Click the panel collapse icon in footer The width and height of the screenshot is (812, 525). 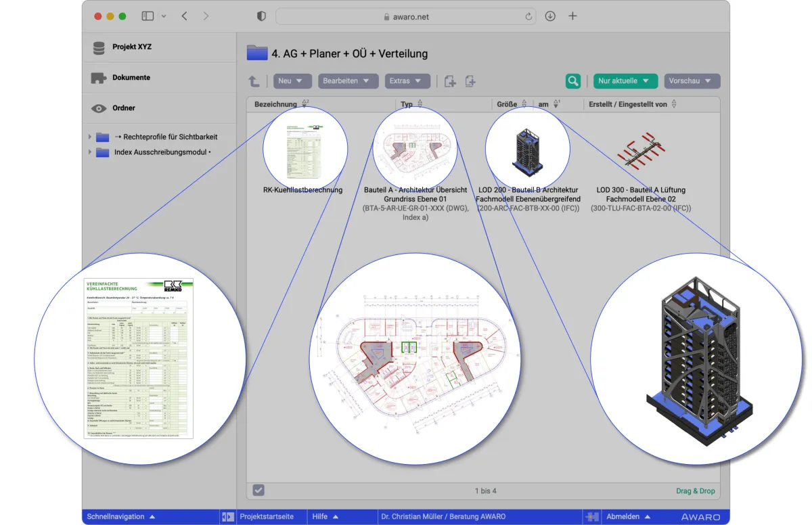click(227, 517)
